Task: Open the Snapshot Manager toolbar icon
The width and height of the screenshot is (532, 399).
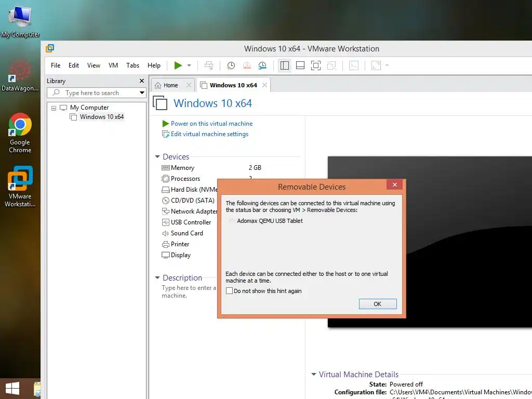Action: coord(262,65)
